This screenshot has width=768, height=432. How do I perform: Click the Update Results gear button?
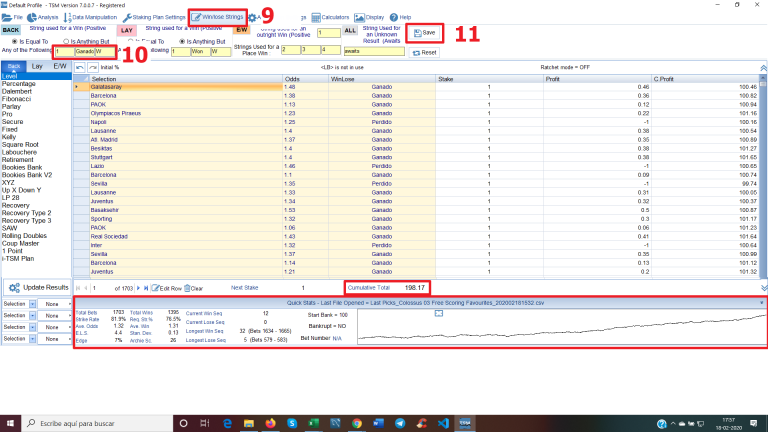38,288
